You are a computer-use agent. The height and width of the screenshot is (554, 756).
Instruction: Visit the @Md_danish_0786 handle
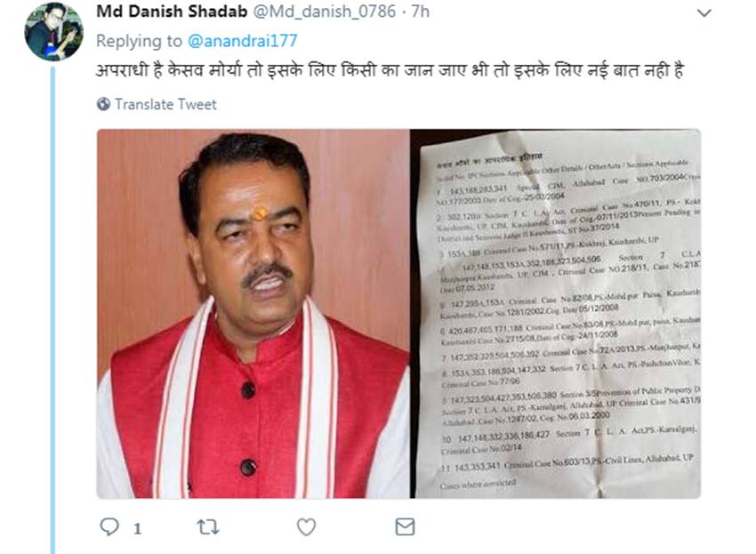[325, 12]
